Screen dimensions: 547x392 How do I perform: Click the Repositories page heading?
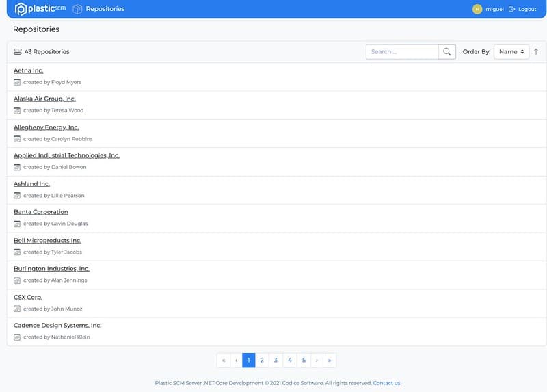click(x=36, y=29)
